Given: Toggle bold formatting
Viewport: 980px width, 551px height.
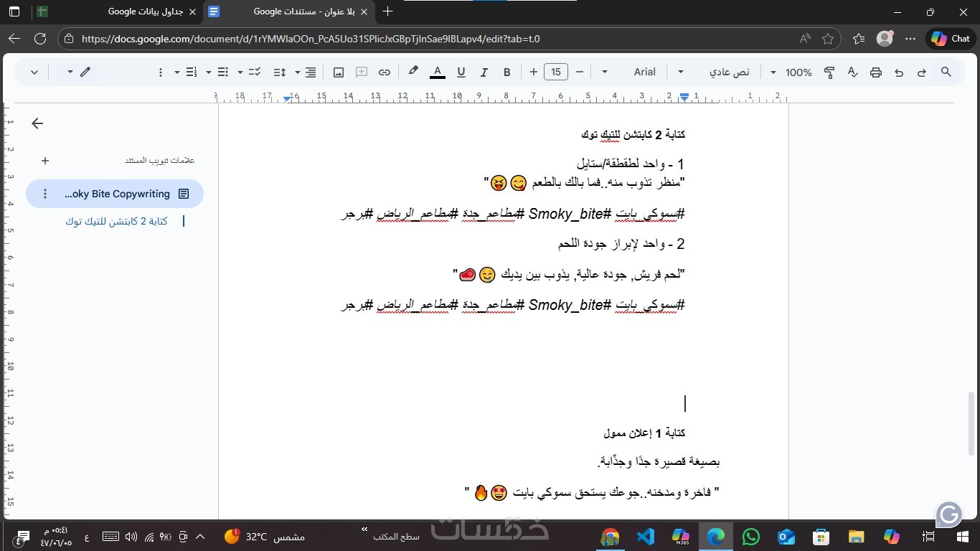Looking at the screenshot, I should 507,72.
